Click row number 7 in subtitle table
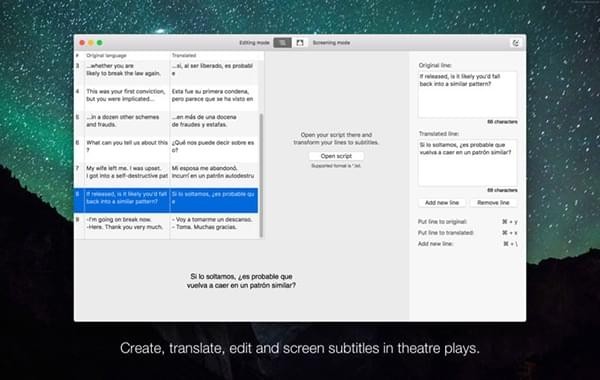Screen dimensions: 600x380 point(78,168)
